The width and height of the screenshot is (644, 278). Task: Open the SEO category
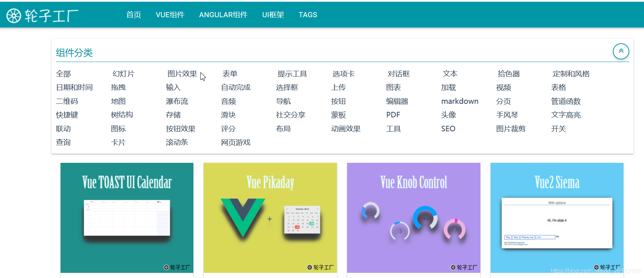448,129
